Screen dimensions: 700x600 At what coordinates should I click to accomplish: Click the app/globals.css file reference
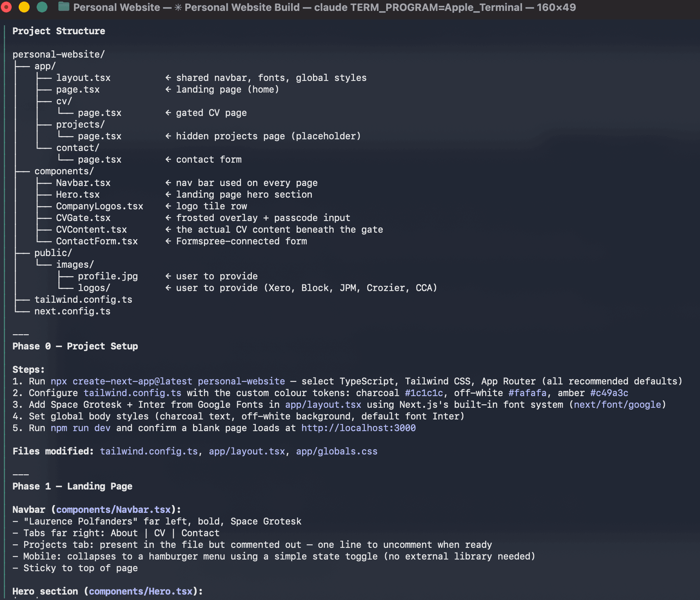coord(336,451)
